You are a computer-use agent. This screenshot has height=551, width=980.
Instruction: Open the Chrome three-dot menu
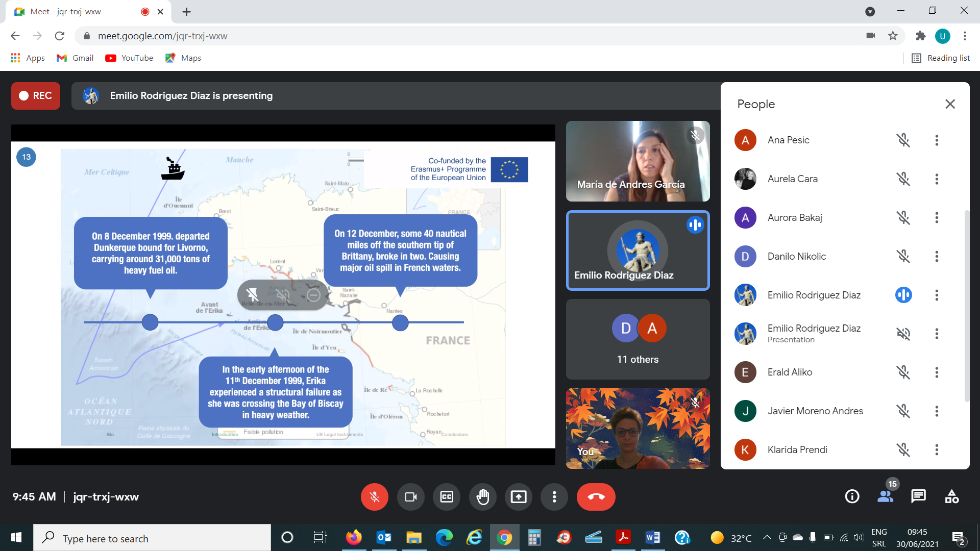point(965,36)
